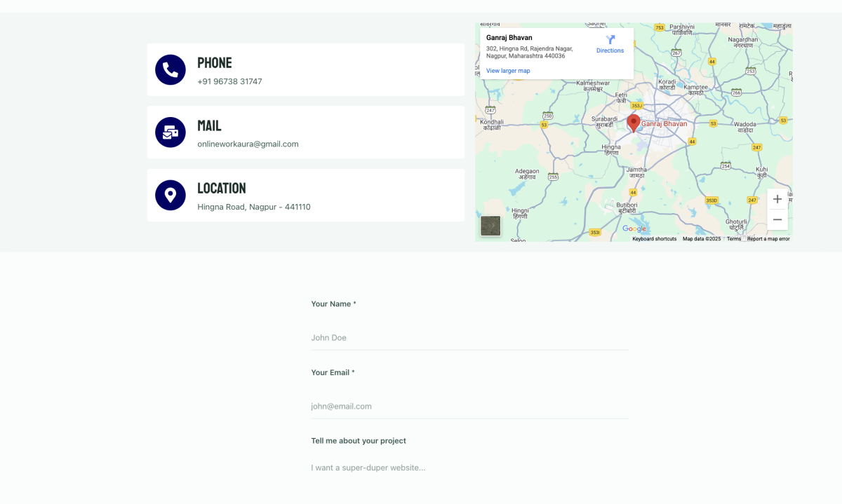Click the location pin icon
This screenshot has height=504, width=842.
point(170,195)
